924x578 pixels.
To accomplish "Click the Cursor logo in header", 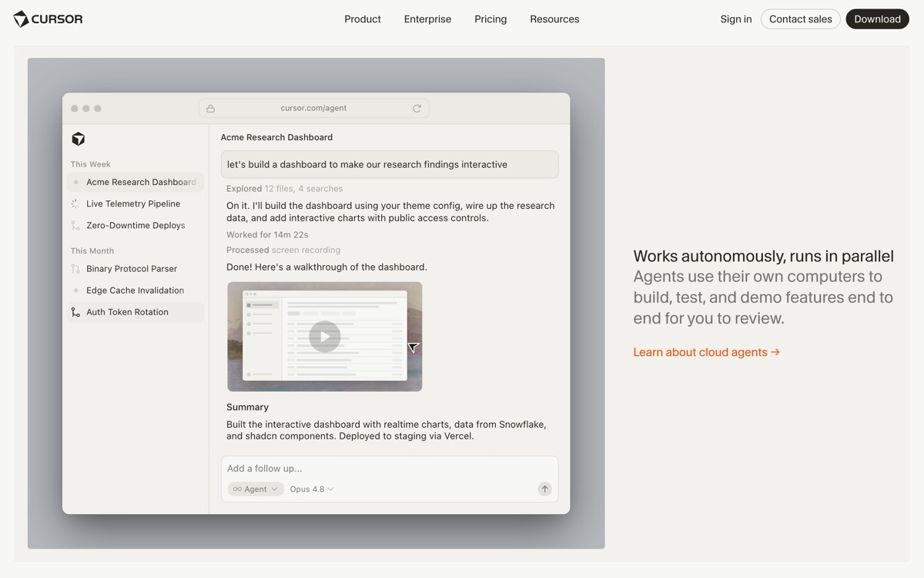I will click(48, 19).
